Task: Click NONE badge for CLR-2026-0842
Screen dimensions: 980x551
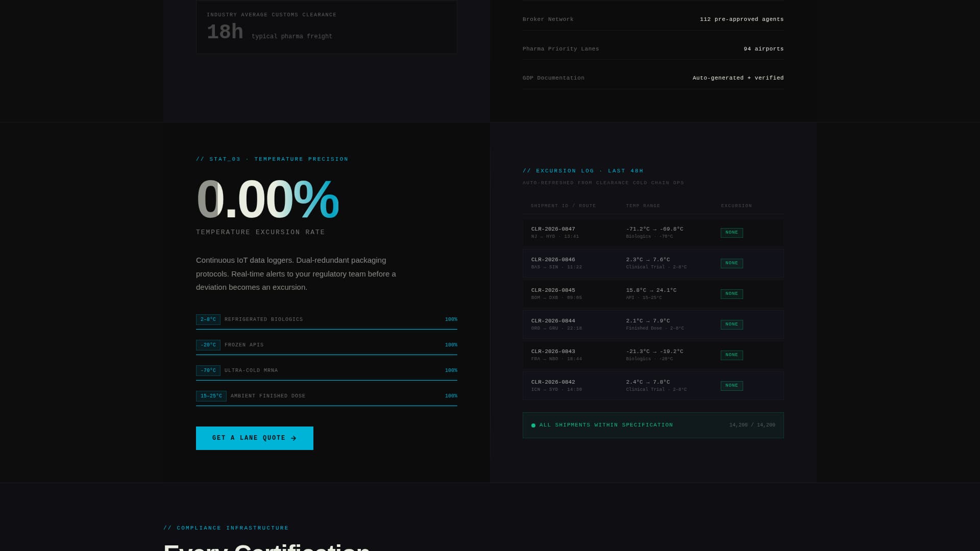Action: [x=732, y=386]
